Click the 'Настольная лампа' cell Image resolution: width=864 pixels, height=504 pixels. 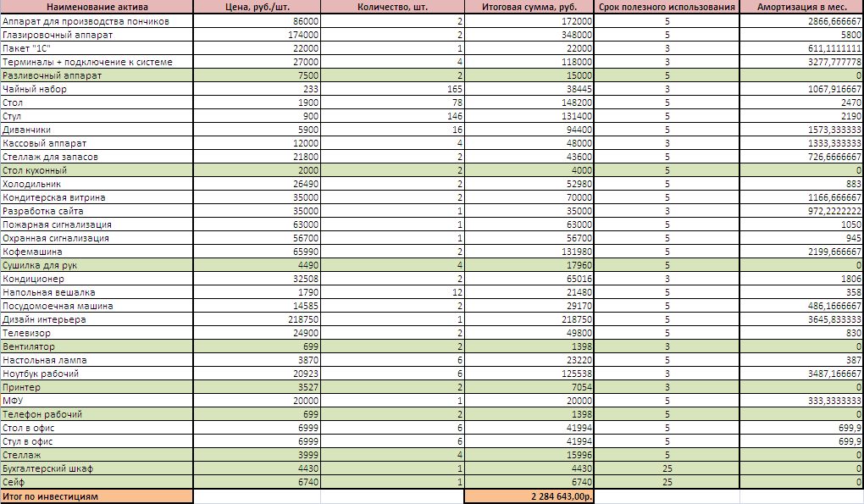point(97,360)
